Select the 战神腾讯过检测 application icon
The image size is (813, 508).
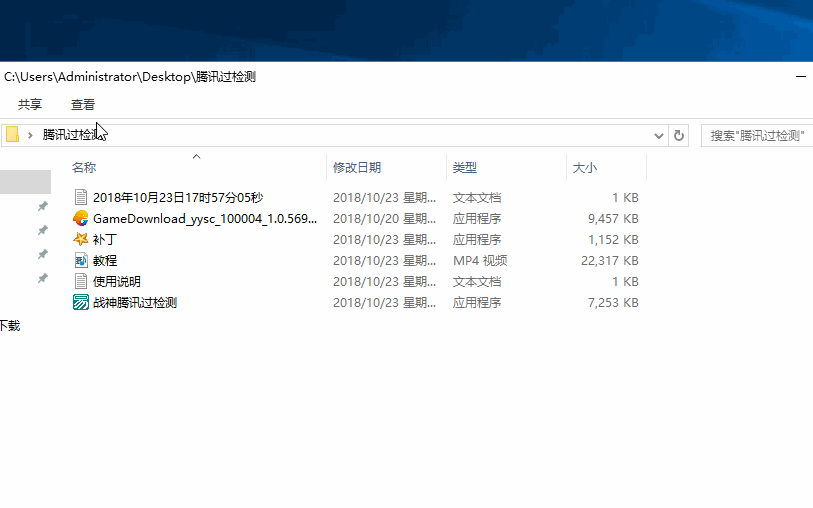click(x=80, y=302)
